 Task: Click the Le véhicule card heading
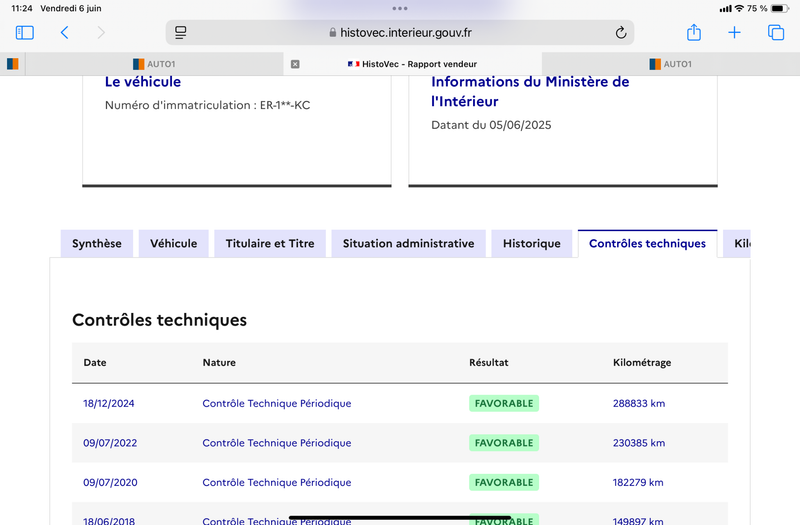click(x=143, y=82)
